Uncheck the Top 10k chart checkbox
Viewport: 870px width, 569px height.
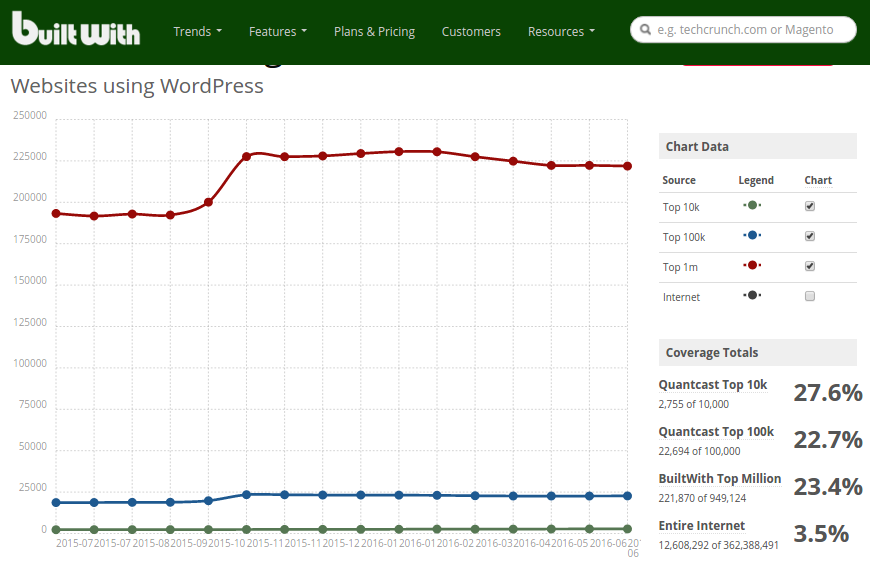tap(810, 206)
